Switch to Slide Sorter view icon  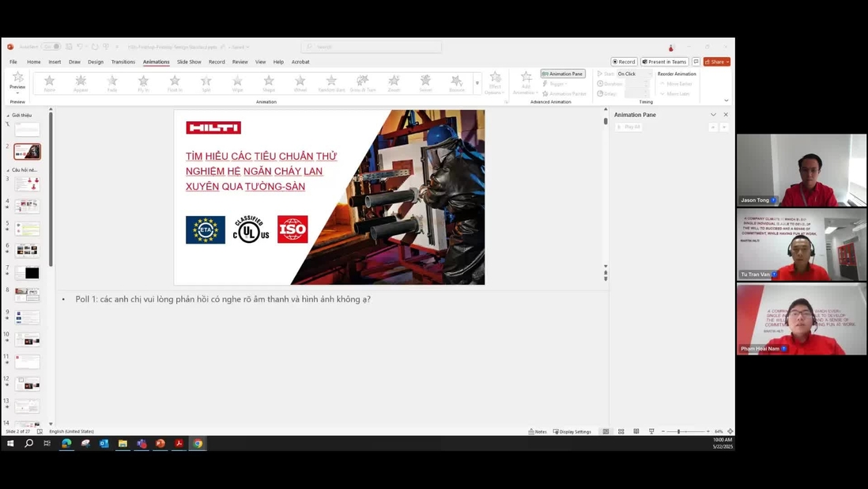[x=621, y=431]
